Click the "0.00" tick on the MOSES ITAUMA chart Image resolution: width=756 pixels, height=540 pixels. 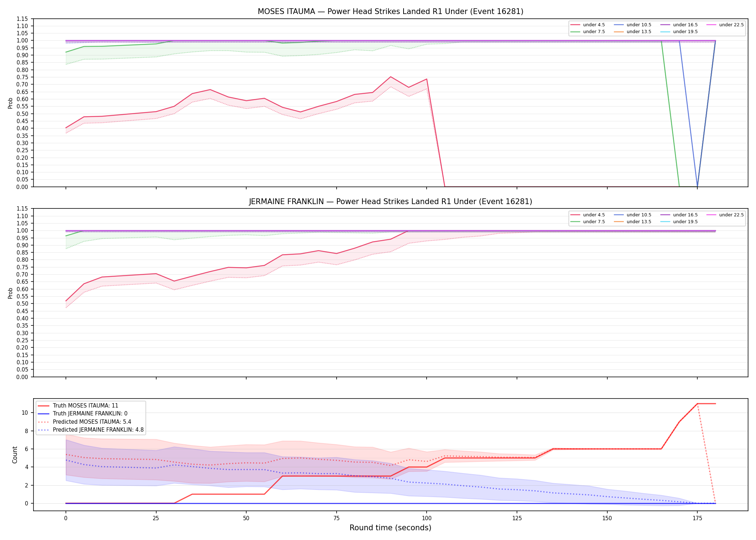pyautogui.click(x=22, y=187)
